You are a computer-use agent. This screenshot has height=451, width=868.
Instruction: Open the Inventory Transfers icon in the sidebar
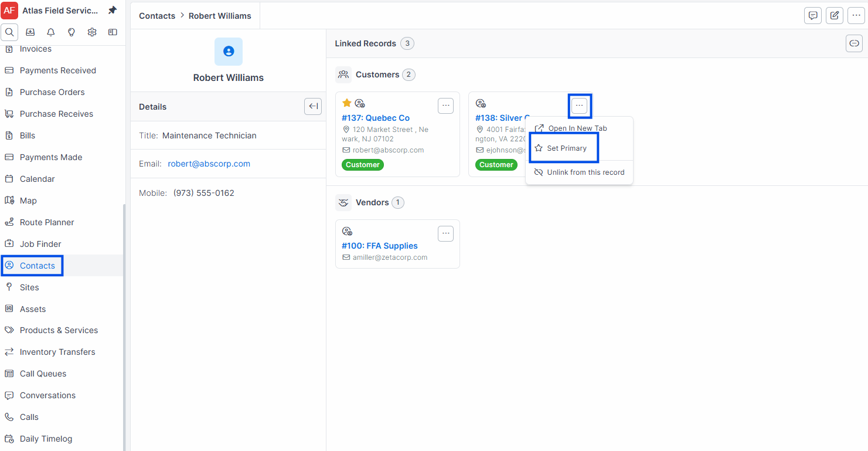click(x=9, y=352)
